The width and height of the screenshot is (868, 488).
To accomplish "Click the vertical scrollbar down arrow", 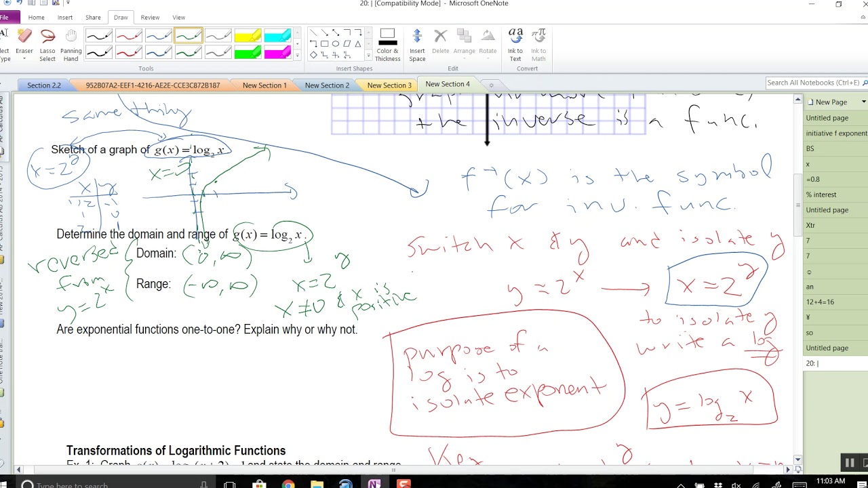I will coord(797,460).
